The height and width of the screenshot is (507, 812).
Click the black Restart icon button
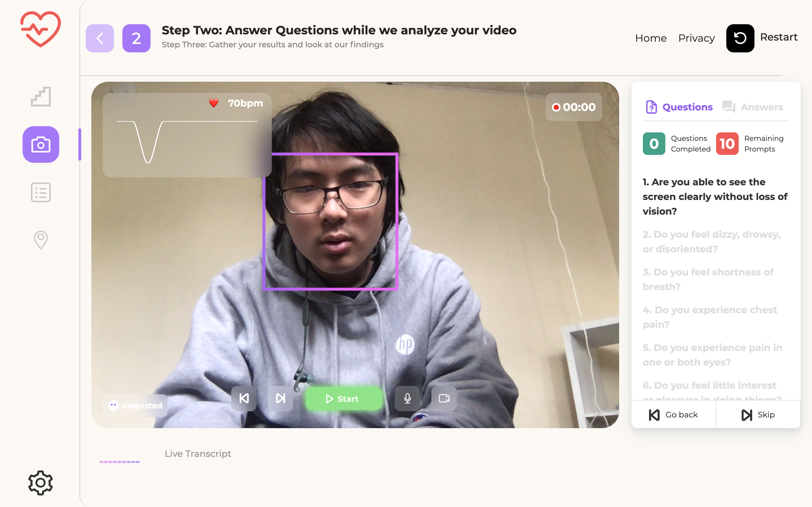(740, 38)
